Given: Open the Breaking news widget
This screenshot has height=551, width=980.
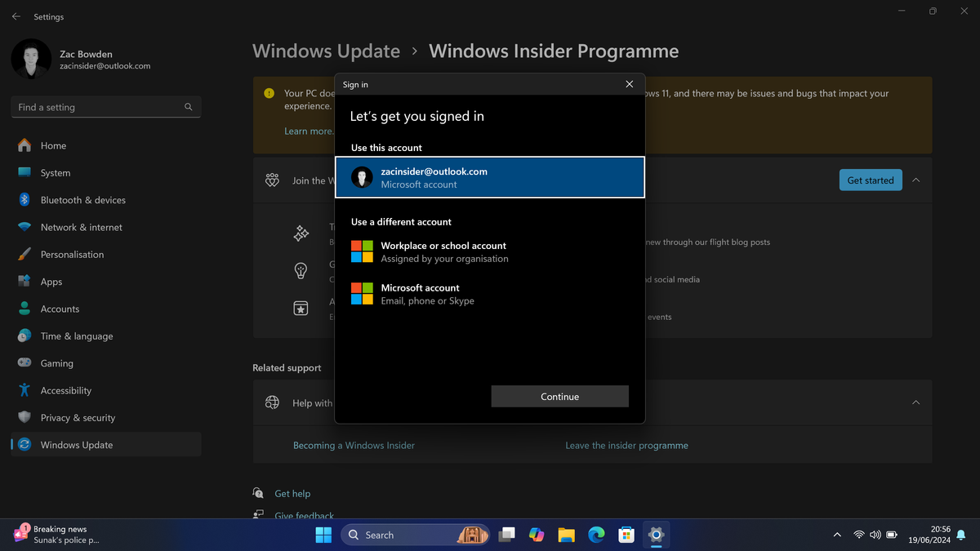Looking at the screenshot, I should click(x=57, y=535).
